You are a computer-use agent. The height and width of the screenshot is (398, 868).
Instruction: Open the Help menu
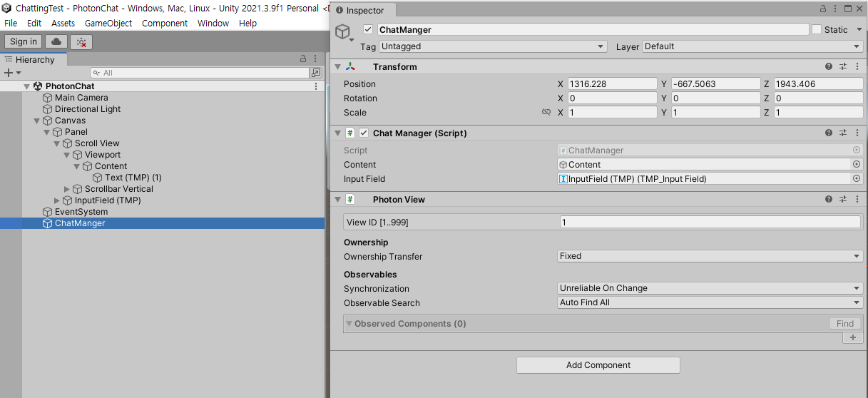point(248,24)
